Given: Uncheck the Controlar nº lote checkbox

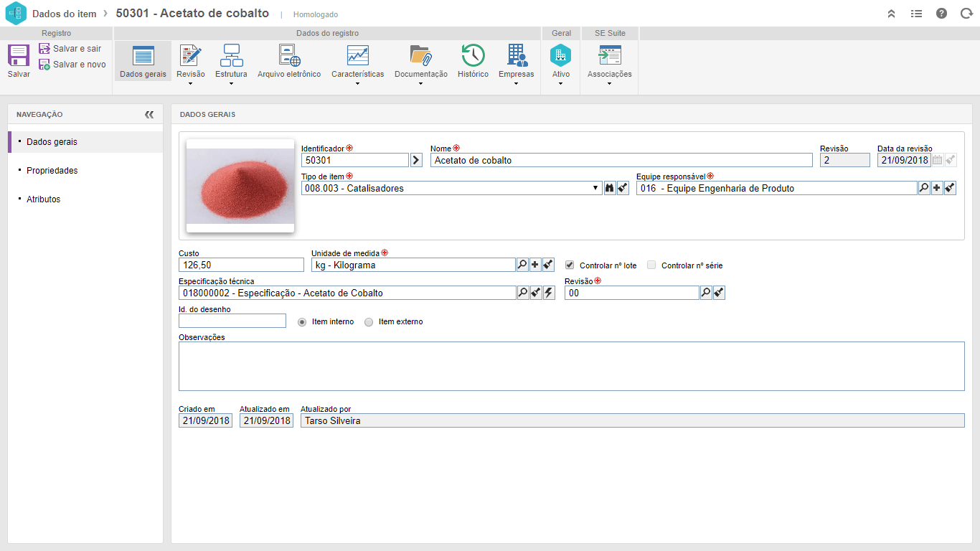Looking at the screenshot, I should [x=570, y=265].
